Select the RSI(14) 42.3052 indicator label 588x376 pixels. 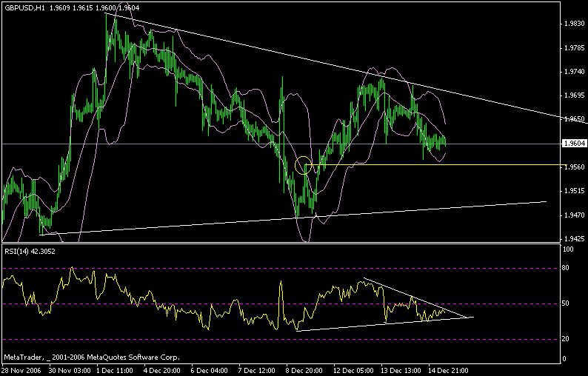pyautogui.click(x=30, y=252)
